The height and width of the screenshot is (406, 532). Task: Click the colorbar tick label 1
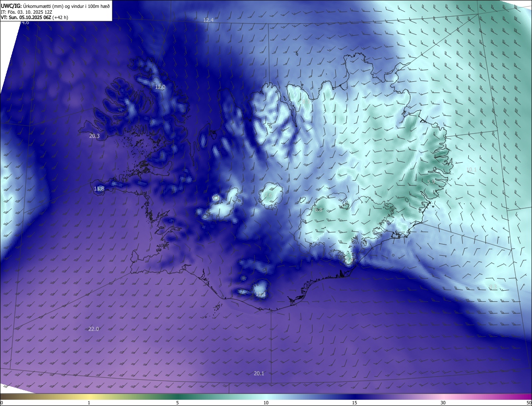pos(89,403)
